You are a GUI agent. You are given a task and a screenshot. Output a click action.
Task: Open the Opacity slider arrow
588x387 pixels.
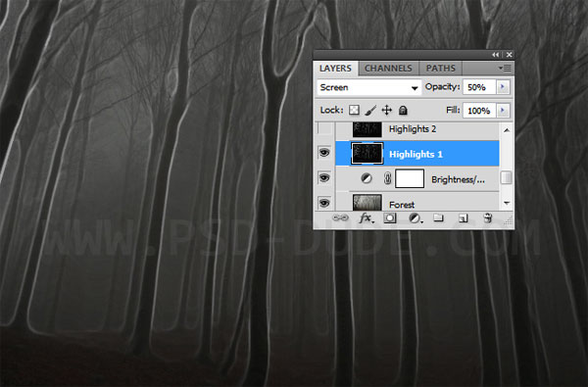tap(503, 87)
